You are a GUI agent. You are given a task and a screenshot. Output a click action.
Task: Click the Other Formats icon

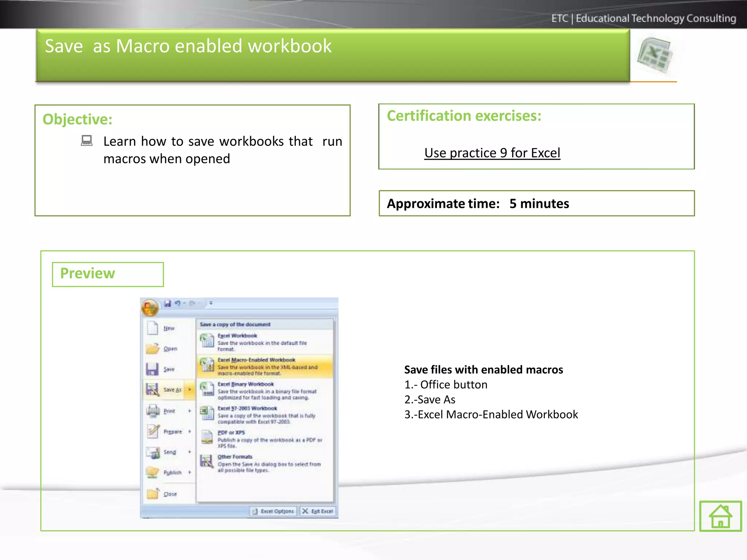click(x=206, y=461)
